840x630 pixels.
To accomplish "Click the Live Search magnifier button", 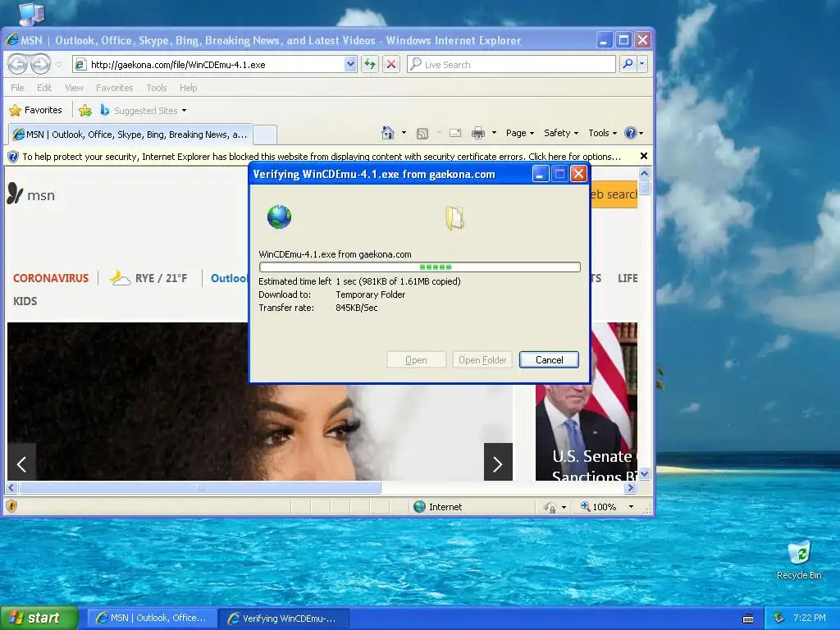I will [x=628, y=64].
